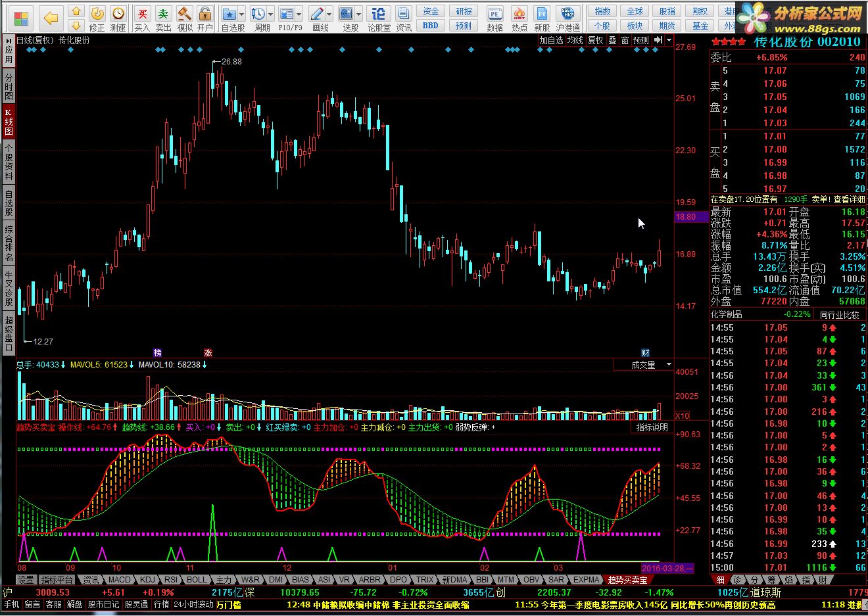Open the chart options dropdown arrow
The image size is (868, 616).
pyautogui.click(x=669, y=40)
